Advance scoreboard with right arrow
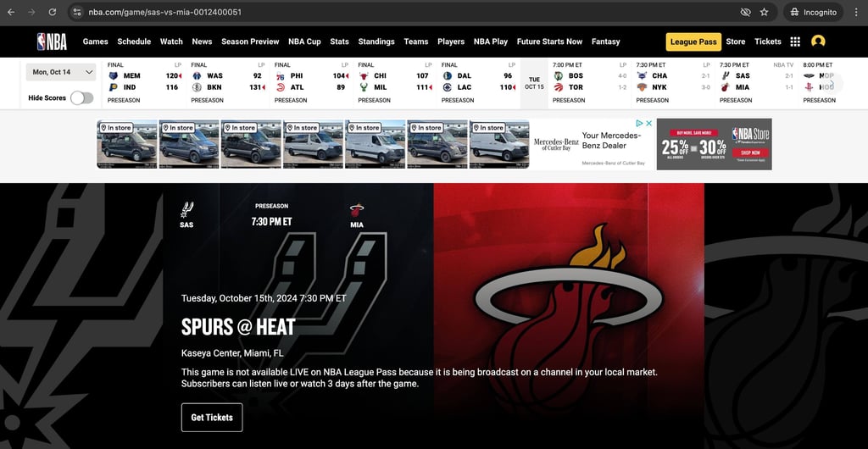The image size is (868, 449). (x=832, y=83)
